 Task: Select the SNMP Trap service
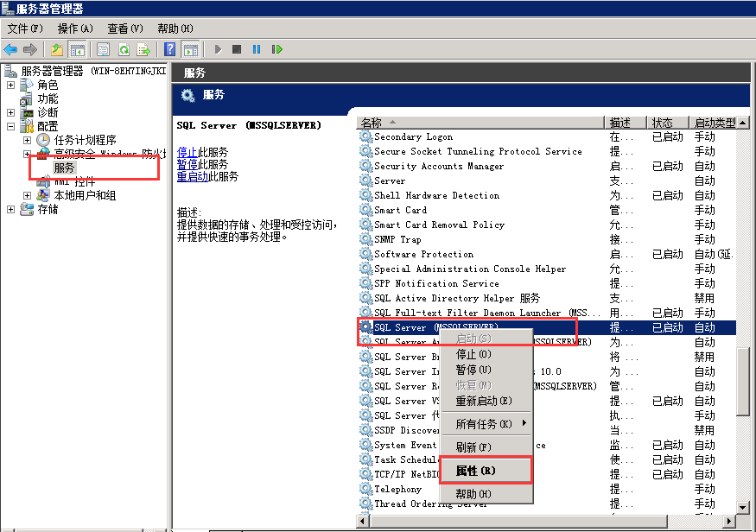pos(547,239)
